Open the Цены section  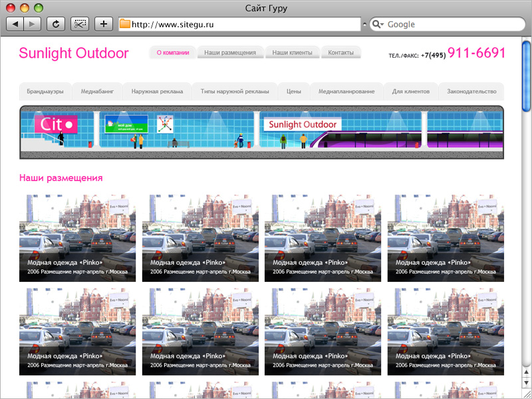294,91
